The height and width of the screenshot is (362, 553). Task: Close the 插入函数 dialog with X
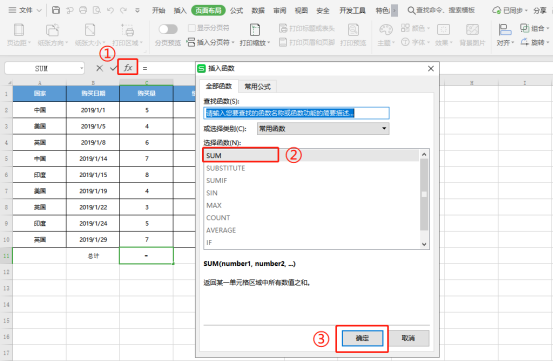431,68
